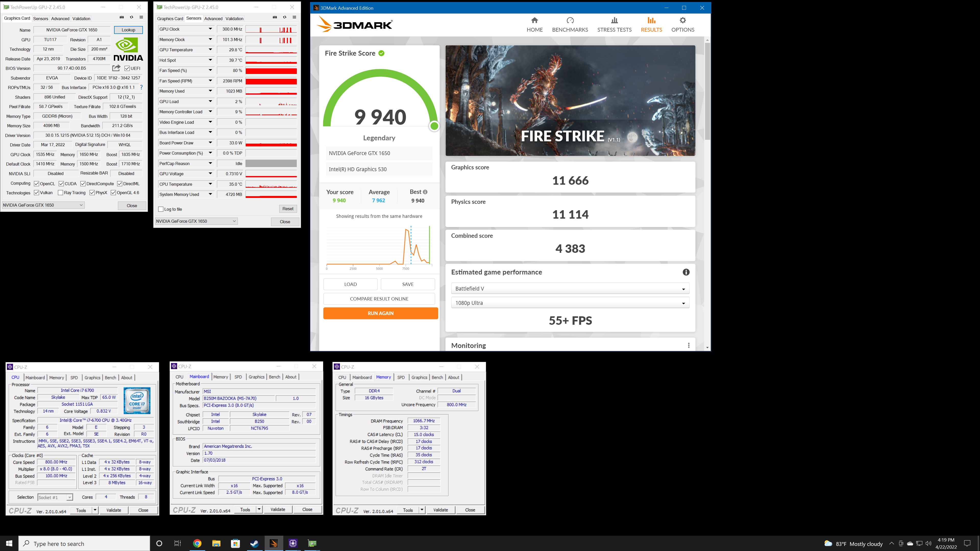
Task: Open 3DMark BENCHMARKS section
Action: 570,25
